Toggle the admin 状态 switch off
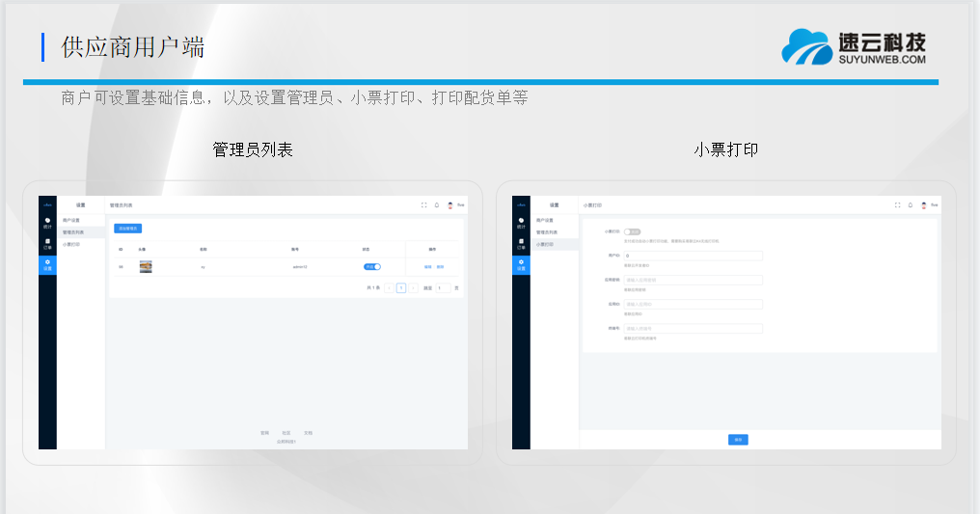This screenshot has width=980, height=514. 371,266
